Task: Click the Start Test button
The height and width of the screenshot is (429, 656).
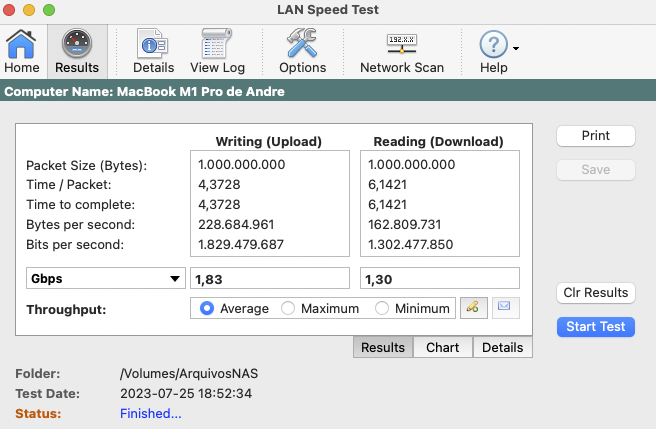Action: pos(596,327)
